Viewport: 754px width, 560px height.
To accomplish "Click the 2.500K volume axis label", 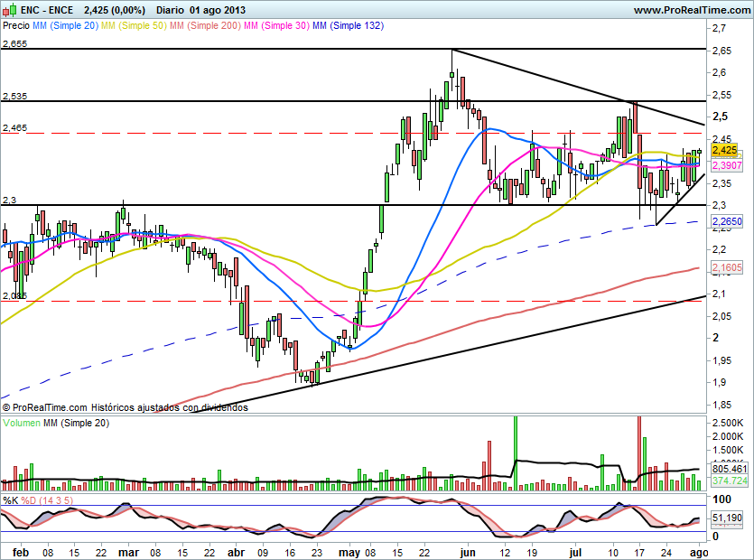I will [x=729, y=423].
